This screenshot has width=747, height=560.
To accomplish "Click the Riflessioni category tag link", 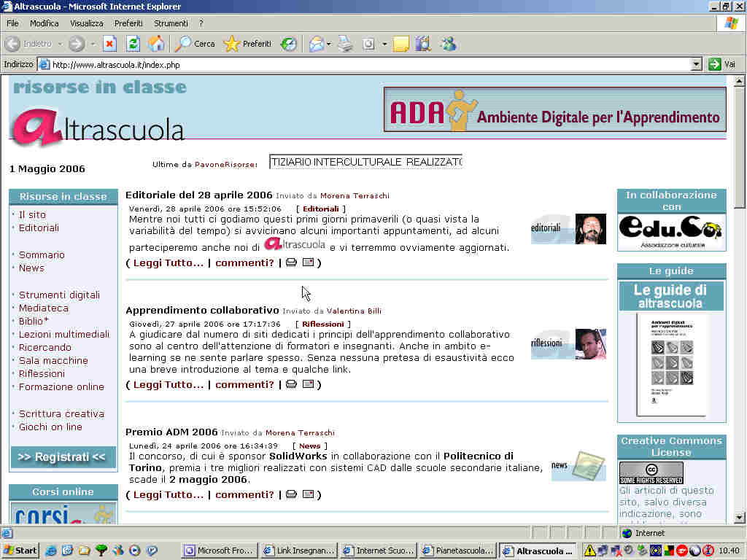I will point(322,324).
